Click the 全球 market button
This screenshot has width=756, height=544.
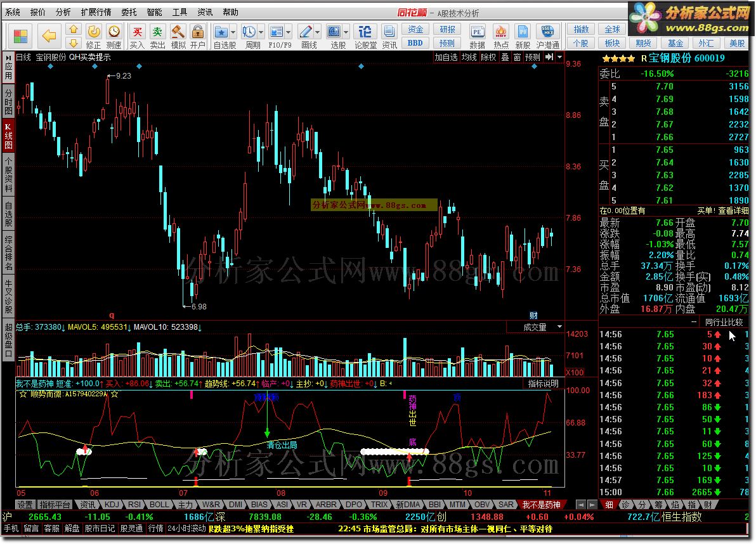(612, 29)
